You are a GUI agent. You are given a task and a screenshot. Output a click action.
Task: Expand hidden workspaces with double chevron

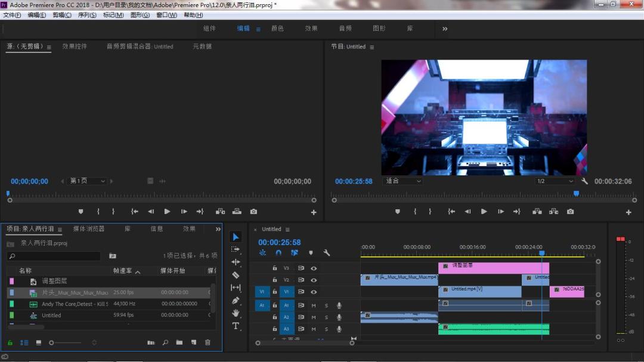coord(445,29)
